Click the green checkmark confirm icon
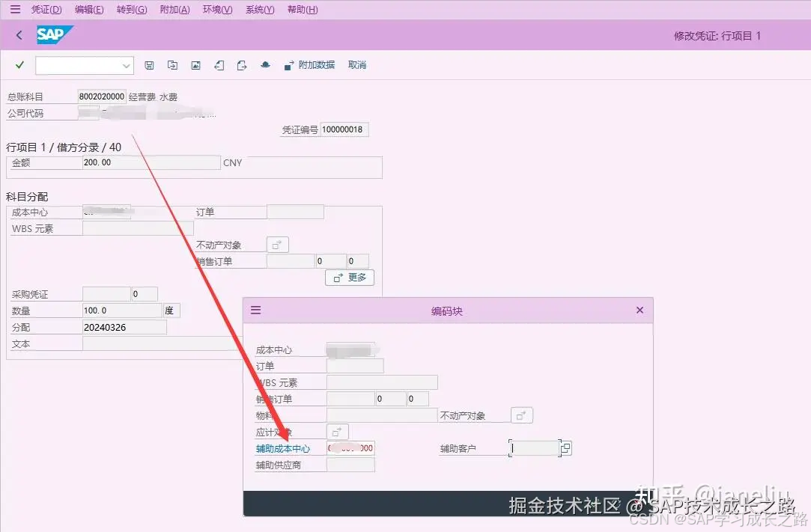The width and height of the screenshot is (811, 532). tap(20, 65)
